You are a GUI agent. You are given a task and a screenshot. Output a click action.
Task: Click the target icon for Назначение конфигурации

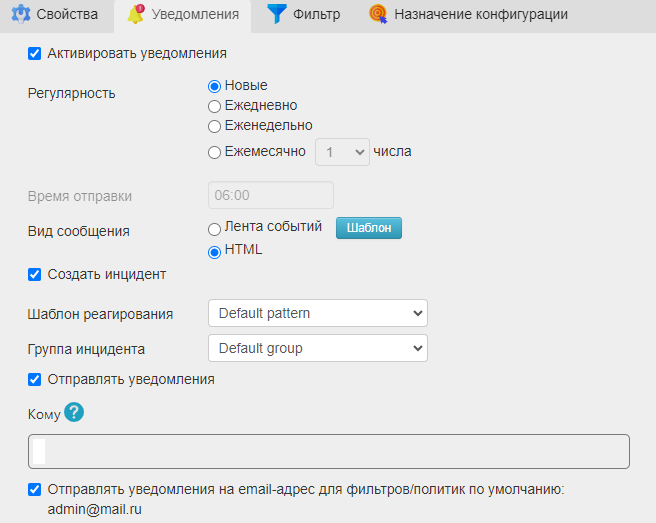pos(378,14)
